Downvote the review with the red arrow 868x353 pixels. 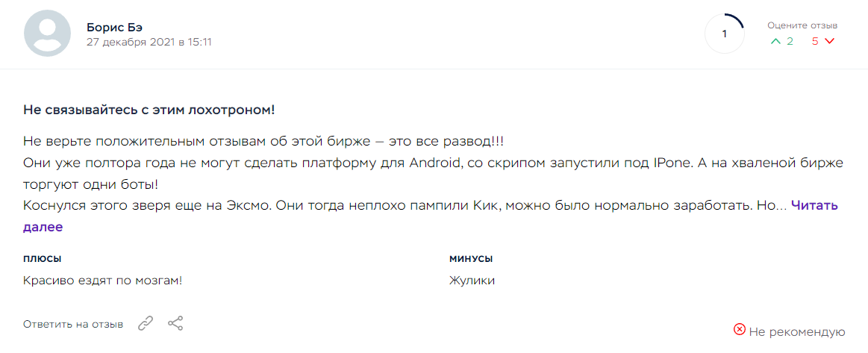829,41
